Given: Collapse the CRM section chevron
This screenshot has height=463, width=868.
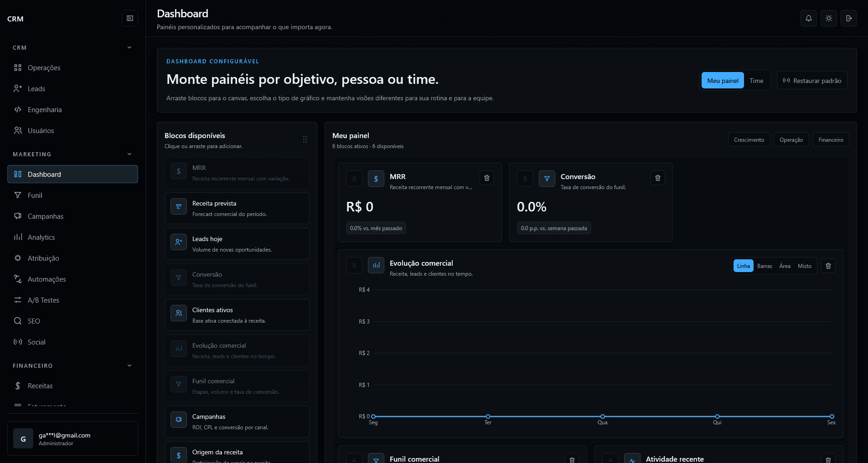Looking at the screenshot, I should pos(129,47).
